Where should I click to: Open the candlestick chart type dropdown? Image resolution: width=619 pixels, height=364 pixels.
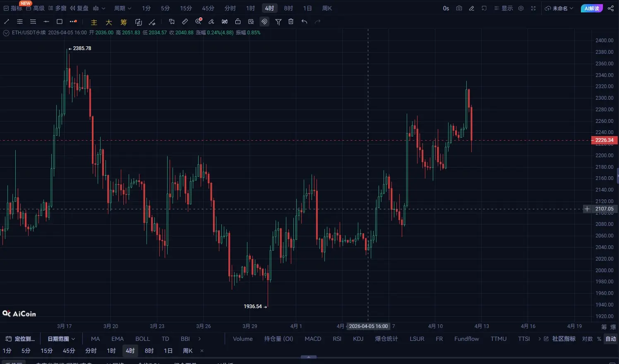(x=99, y=8)
